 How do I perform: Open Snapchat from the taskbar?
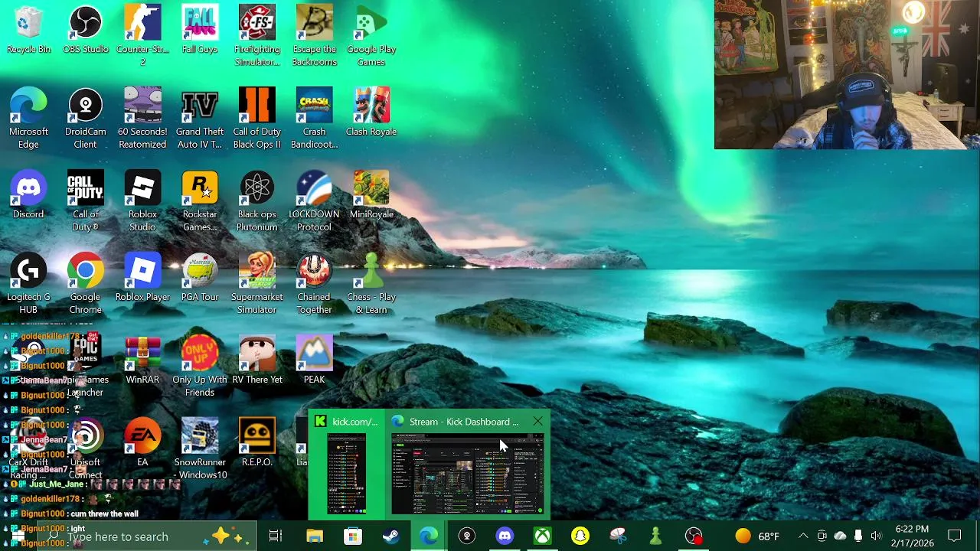(x=580, y=536)
